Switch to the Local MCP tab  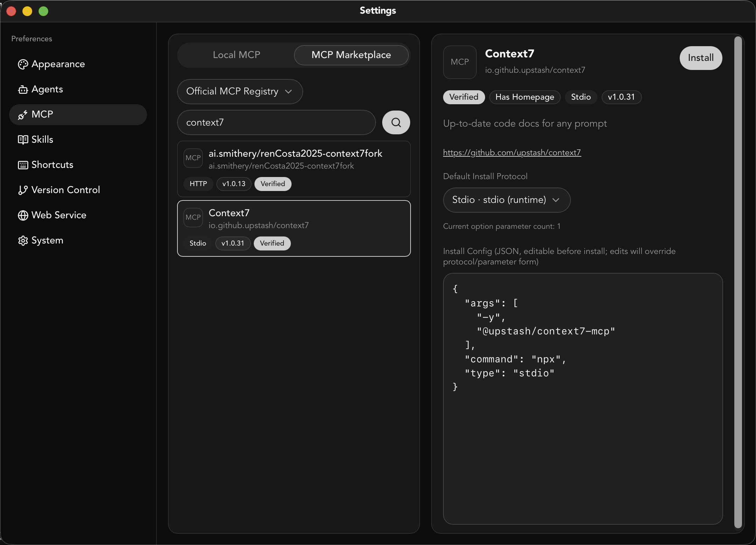pos(236,55)
